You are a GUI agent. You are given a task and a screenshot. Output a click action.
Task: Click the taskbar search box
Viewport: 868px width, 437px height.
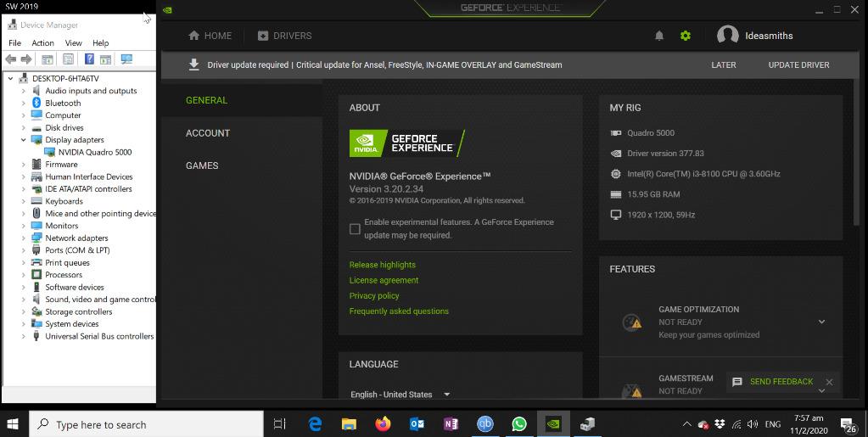click(146, 425)
